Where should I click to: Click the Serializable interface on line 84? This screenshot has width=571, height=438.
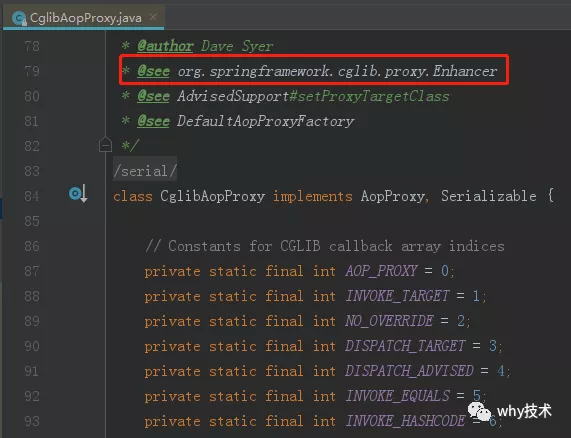[x=489, y=196]
